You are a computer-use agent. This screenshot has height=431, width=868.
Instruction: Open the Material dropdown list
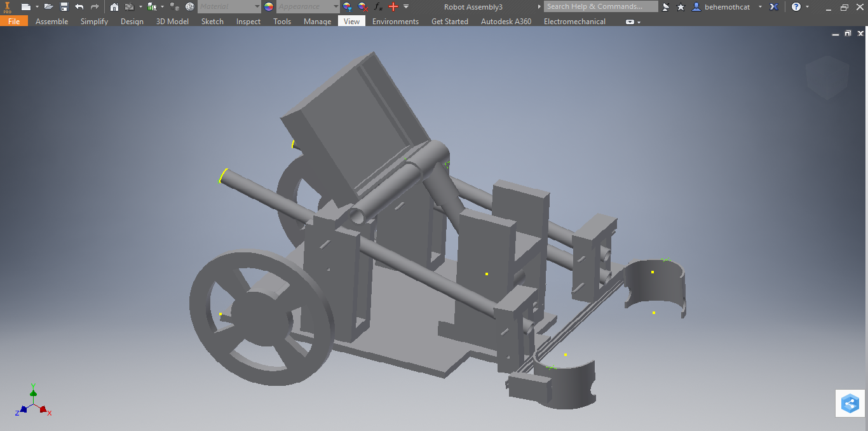point(257,6)
